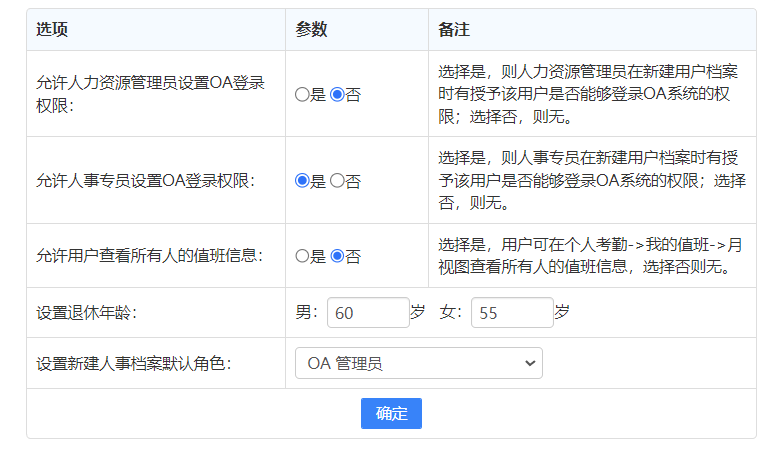This screenshot has height=450, width=775.
Task: Select 是 for 允许人力资源管理员设置OA登录权限
Action: [x=302, y=95]
